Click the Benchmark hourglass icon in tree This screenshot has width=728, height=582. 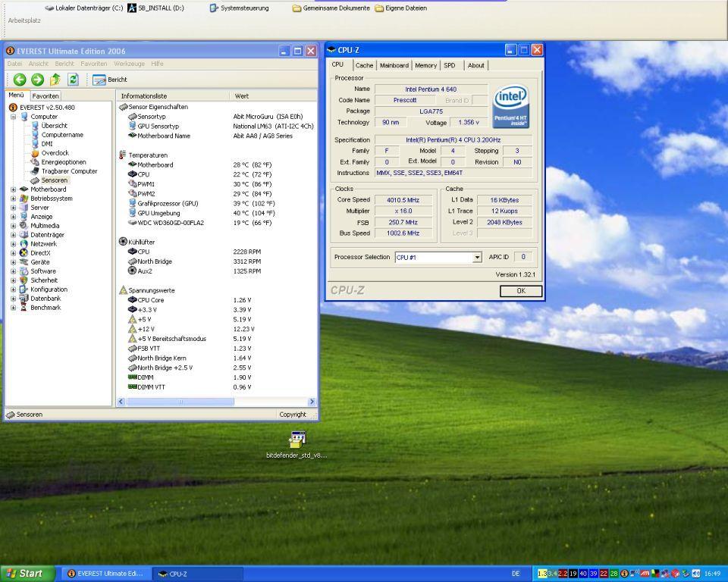(24, 308)
